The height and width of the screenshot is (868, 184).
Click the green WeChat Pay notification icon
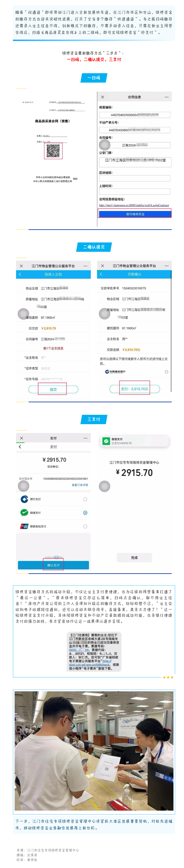coord(106,441)
